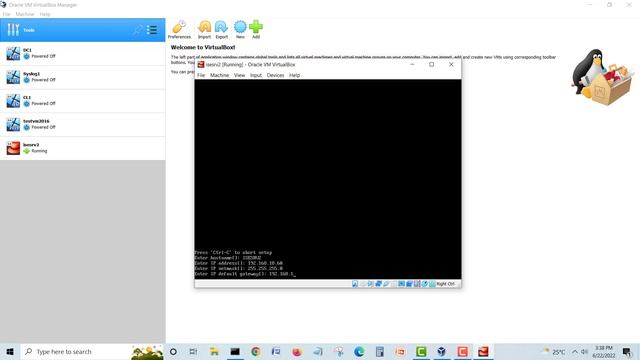640x360 pixels.
Task: Show hidden system tray icons chevron
Action: pyautogui.click(x=575, y=351)
